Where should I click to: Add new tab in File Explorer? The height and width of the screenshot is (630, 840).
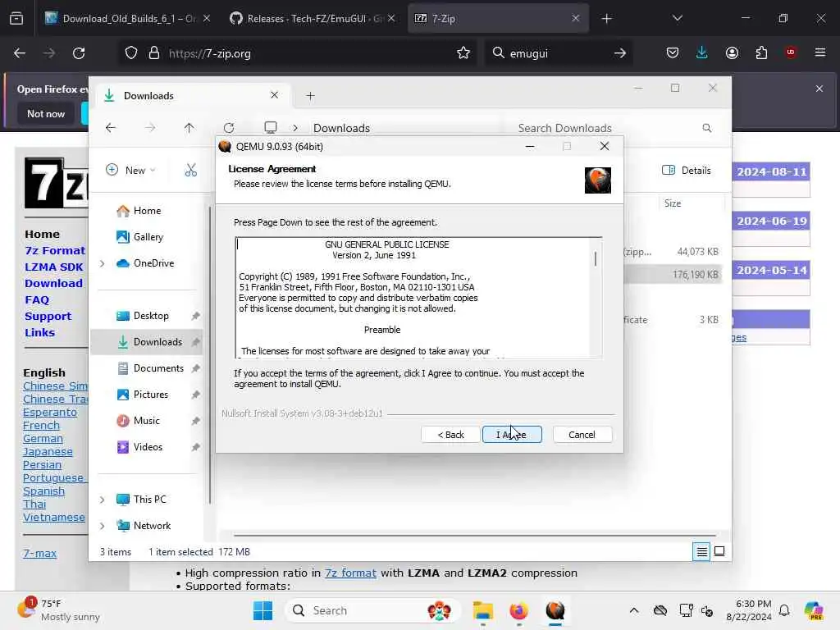click(x=310, y=96)
